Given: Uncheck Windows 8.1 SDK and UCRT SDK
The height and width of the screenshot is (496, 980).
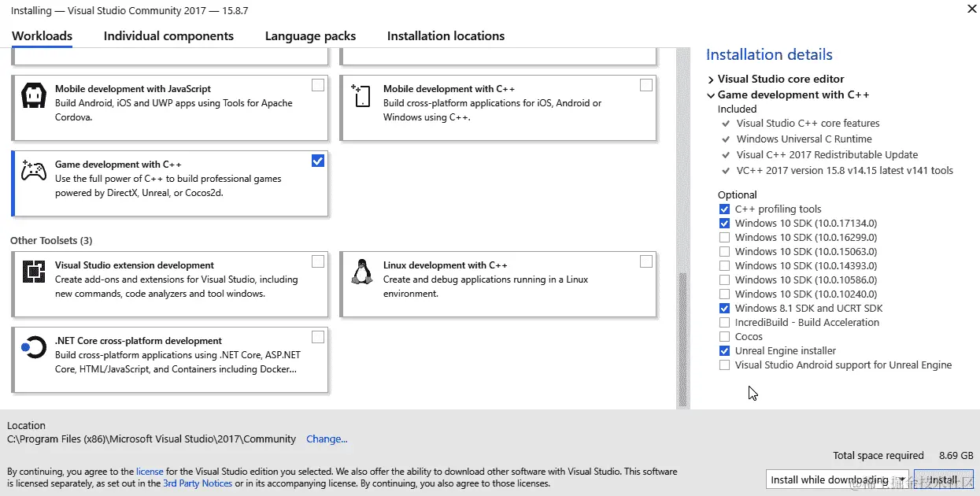Looking at the screenshot, I should [724, 309].
